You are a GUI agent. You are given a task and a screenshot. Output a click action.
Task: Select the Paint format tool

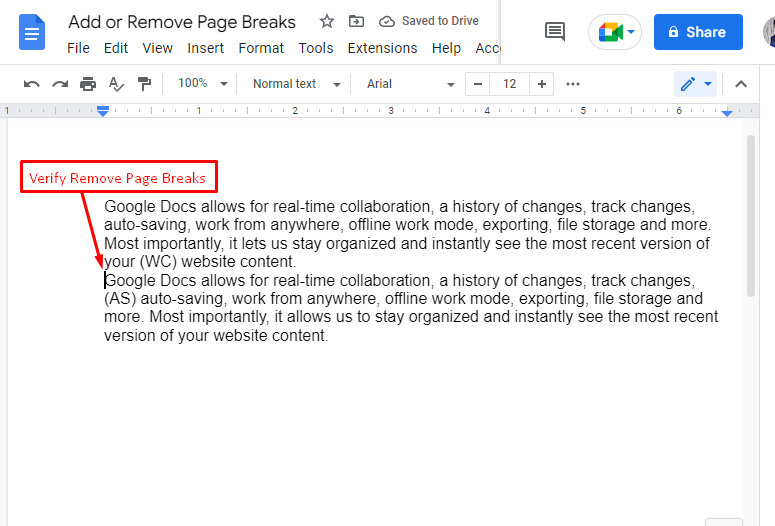144,84
